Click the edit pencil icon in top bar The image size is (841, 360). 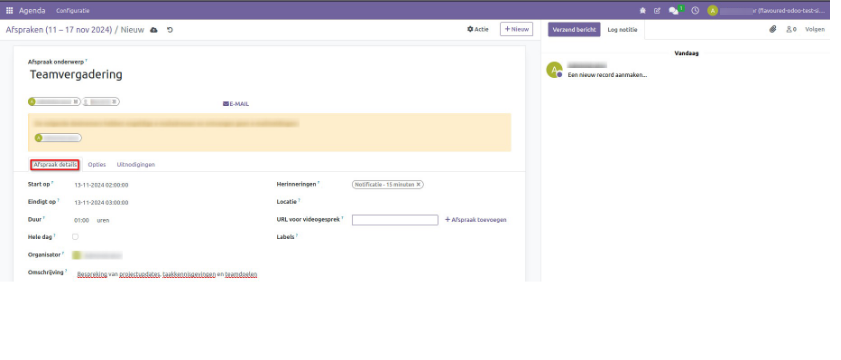tap(657, 10)
